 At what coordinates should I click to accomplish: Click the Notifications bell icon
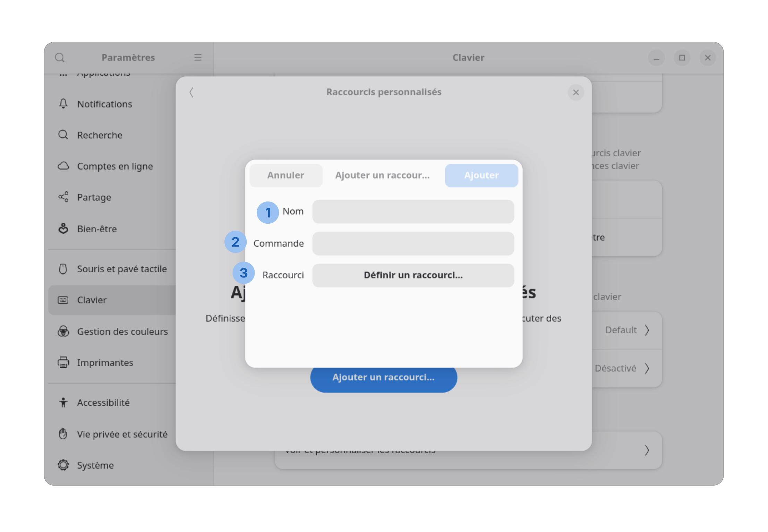click(63, 104)
